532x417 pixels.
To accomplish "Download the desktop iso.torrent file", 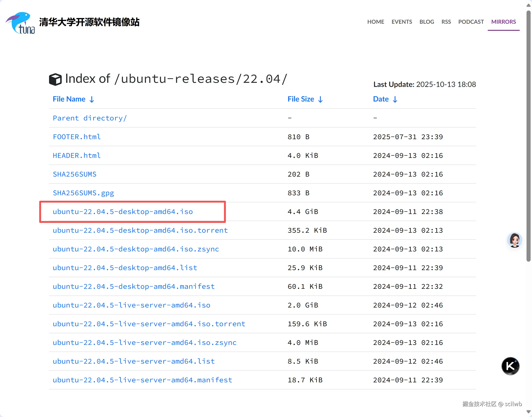I will (140, 230).
